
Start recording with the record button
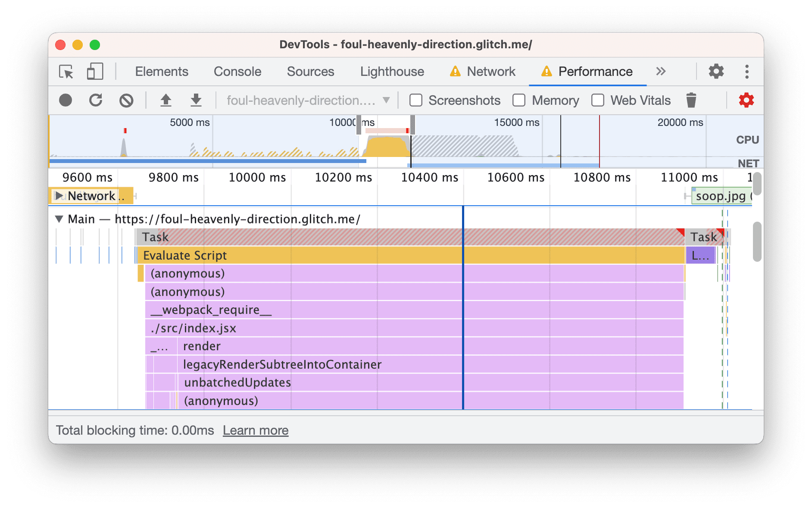coord(66,100)
